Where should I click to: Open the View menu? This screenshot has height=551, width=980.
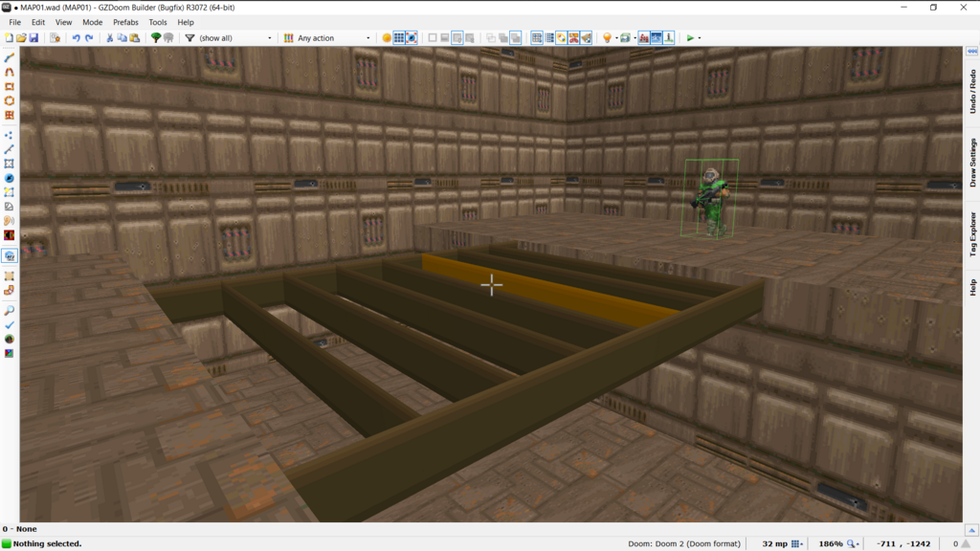click(64, 22)
